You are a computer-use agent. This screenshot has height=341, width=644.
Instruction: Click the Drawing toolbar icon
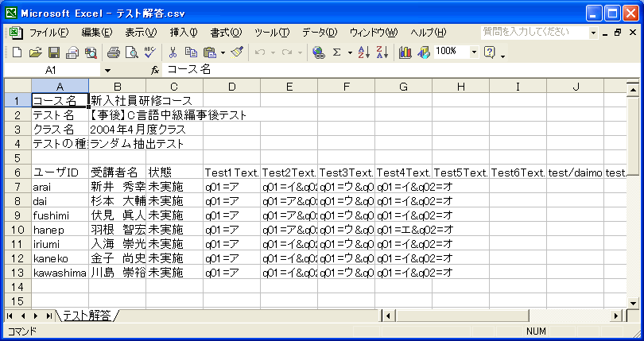pyautogui.click(x=424, y=52)
